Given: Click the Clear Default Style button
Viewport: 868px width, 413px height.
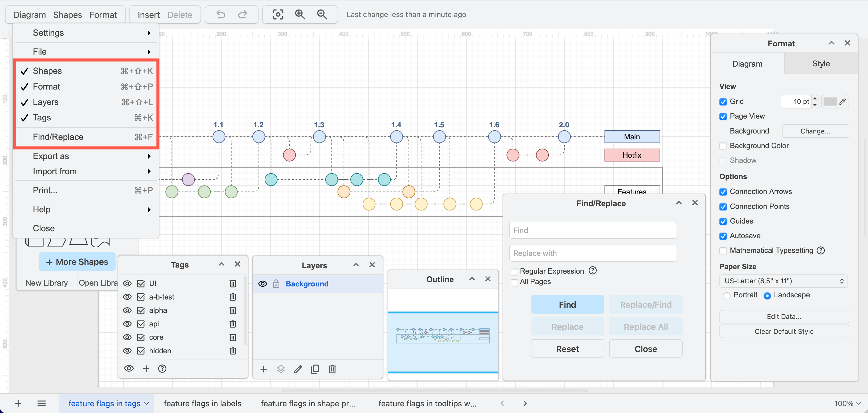Looking at the screenshot, I should (x=784, y=331).
